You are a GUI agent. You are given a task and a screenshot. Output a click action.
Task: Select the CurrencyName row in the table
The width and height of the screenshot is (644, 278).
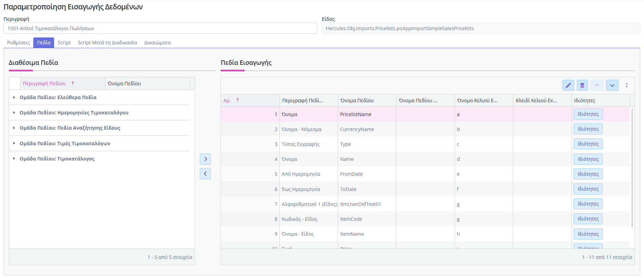click(357, 129)
